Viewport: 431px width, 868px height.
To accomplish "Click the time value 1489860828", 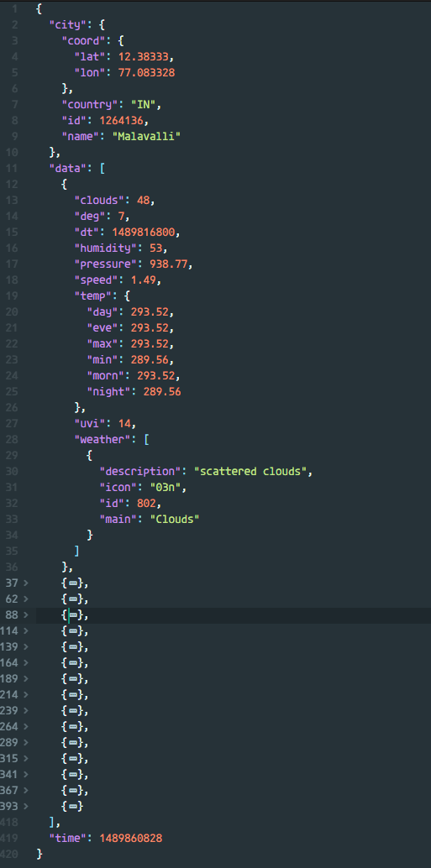I will (x=130, y=839).
